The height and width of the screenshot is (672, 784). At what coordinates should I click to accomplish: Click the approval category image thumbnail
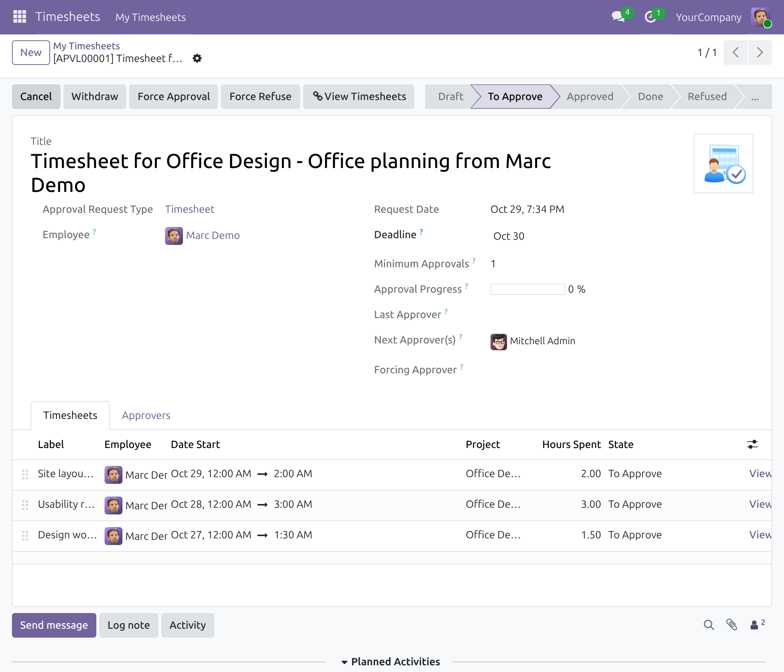click(723, 164)
